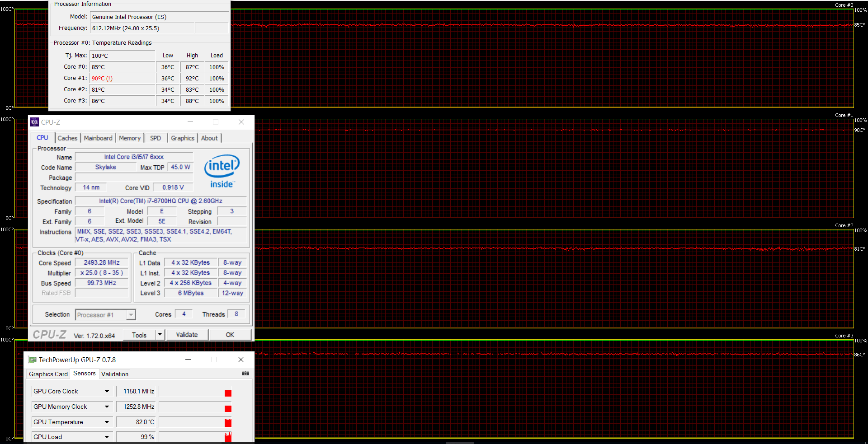Screen dimensions: 868x444
Task: Click the Frequency field showing 612.12MHz
Action: click(142, 28)
